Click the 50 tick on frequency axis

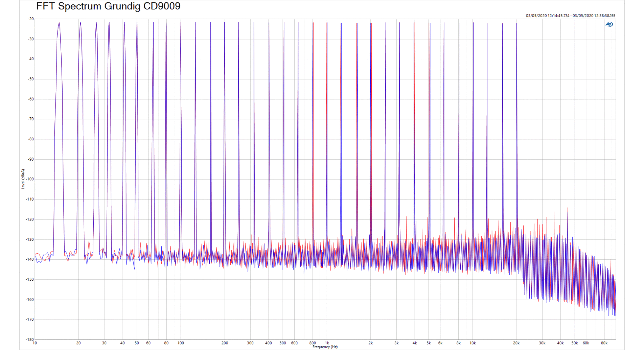click(137, 343)
